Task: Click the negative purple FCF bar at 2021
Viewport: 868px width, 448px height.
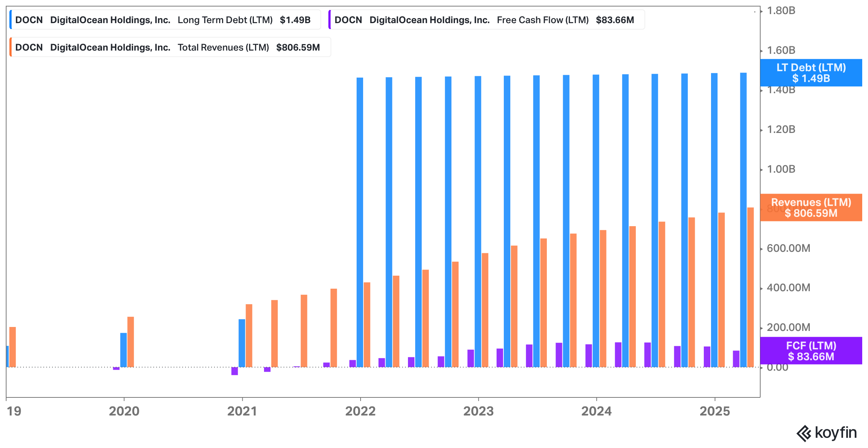Action: [x=234, y=371]
